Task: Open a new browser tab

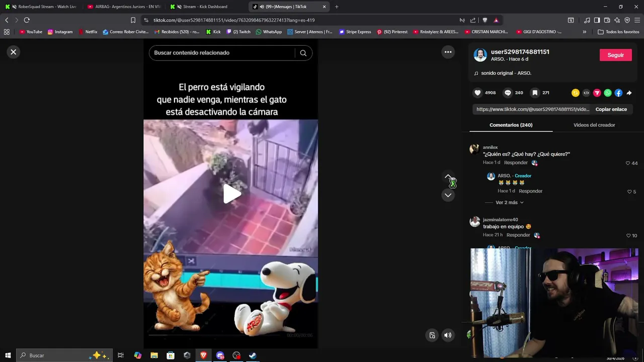Action: tap(337, 7)
